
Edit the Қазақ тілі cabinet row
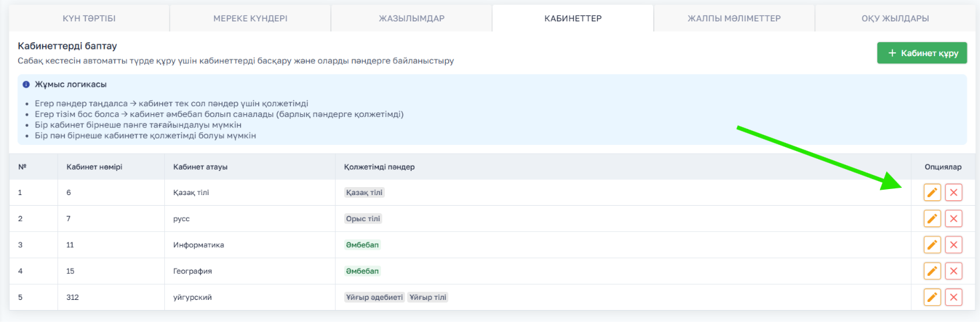pos(932,192)
